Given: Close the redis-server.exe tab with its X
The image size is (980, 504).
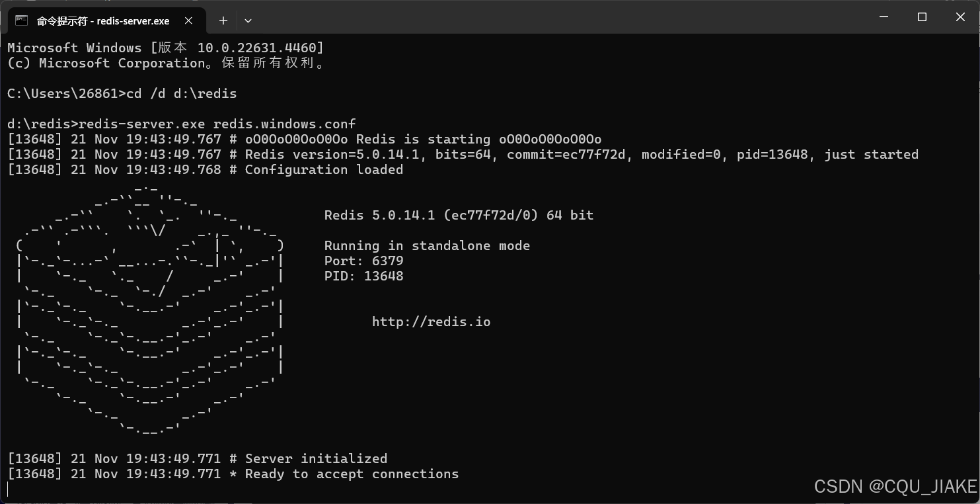Looking at the screenshot, I should [x=188, y=21].
